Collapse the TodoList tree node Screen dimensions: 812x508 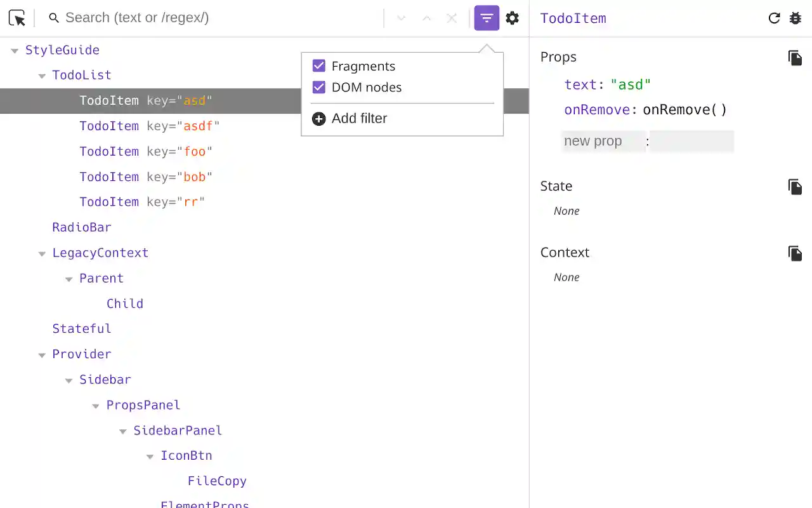pos(42,75)
